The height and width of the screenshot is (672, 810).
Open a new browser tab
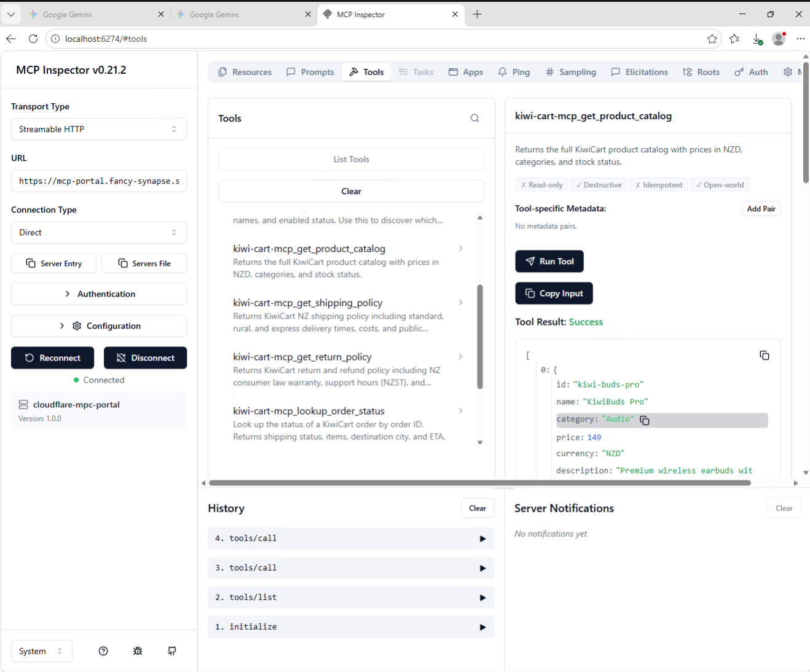point(478,14)
